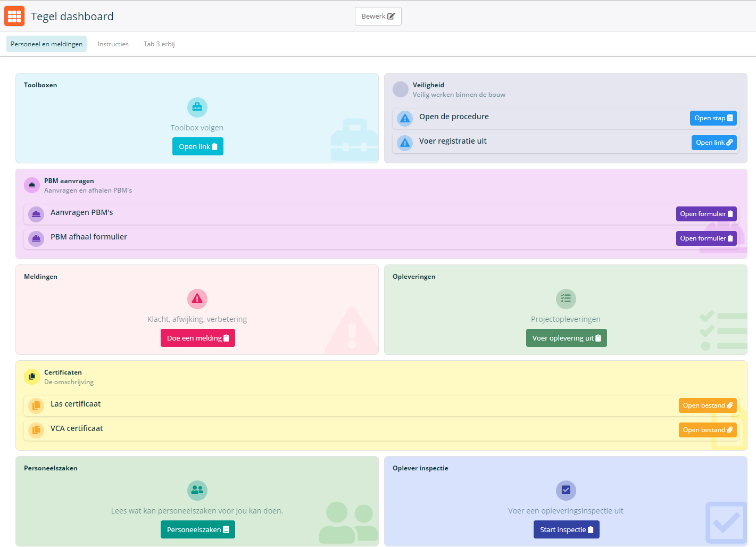
Task: Click the red warning triangle Meldingen icon
Action: 197,299
